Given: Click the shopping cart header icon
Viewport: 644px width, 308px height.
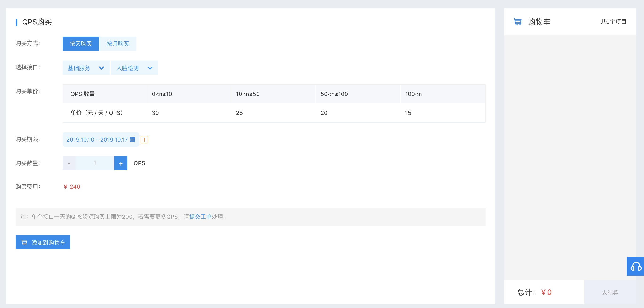Looking at the screenshot, I should pyautogui.click(x=517, y=22).
